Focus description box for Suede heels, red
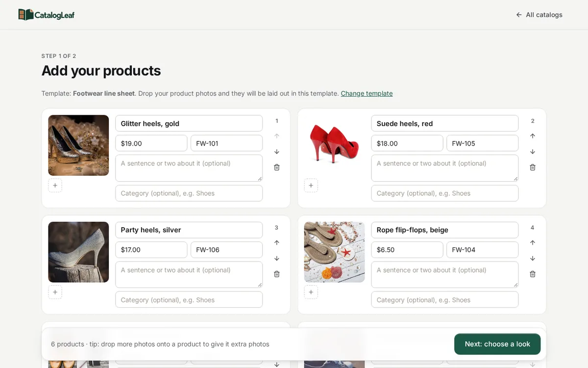This screenshot has height=368, width=588. [445, 168]
